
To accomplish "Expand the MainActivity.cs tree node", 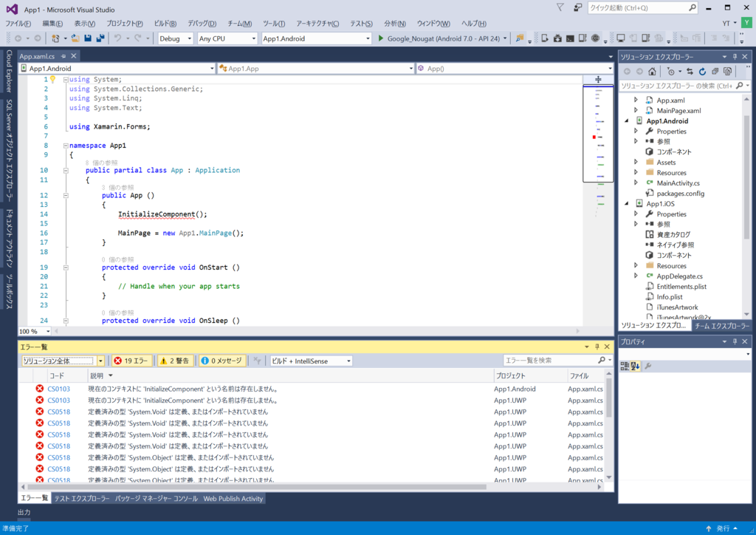I will click(636, 183).
